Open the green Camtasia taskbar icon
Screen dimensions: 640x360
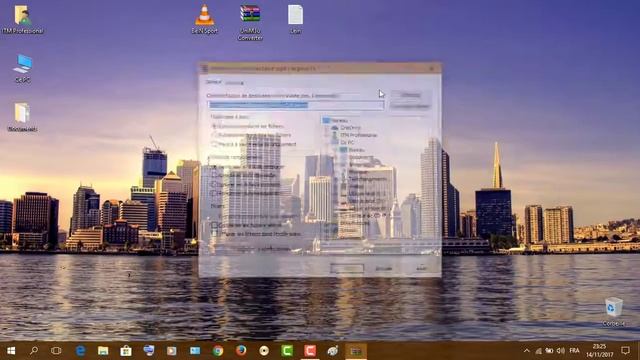[287, 351]
